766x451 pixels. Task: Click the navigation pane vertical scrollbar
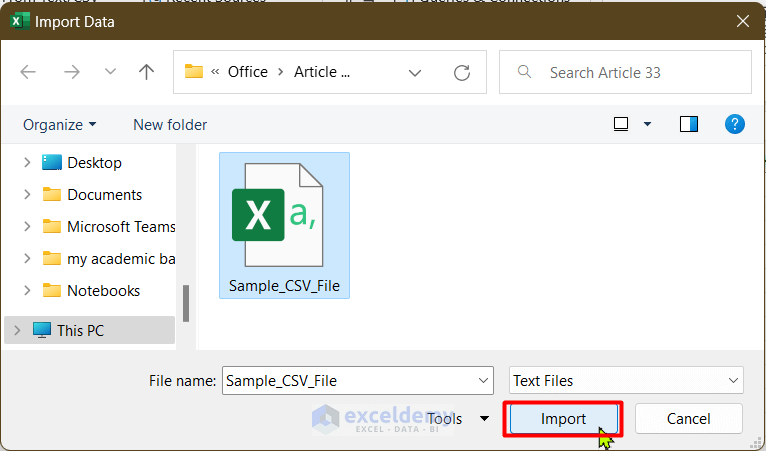pyautogui.click(x=186, y=302)
